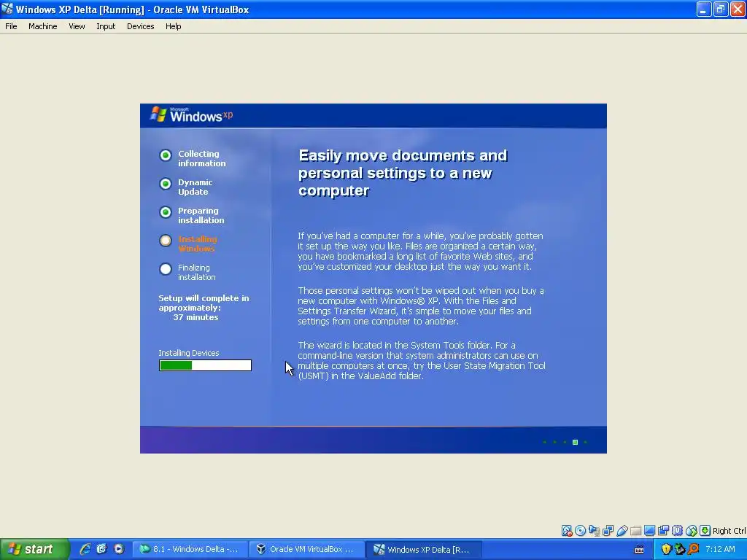
Task: Select the Windows XP Delta [Running] taskbar button
Action: pos(424,549)
